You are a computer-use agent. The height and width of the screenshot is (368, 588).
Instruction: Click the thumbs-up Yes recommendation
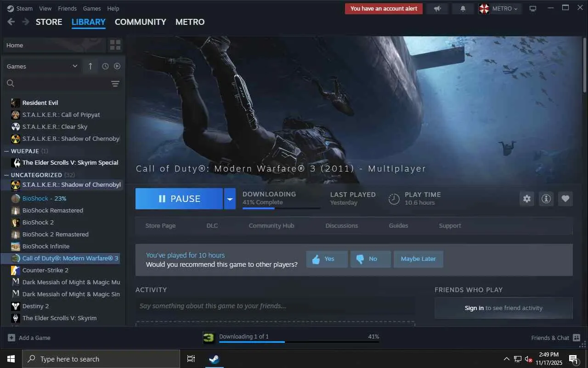pyautogui.click(x=327, y=259)
